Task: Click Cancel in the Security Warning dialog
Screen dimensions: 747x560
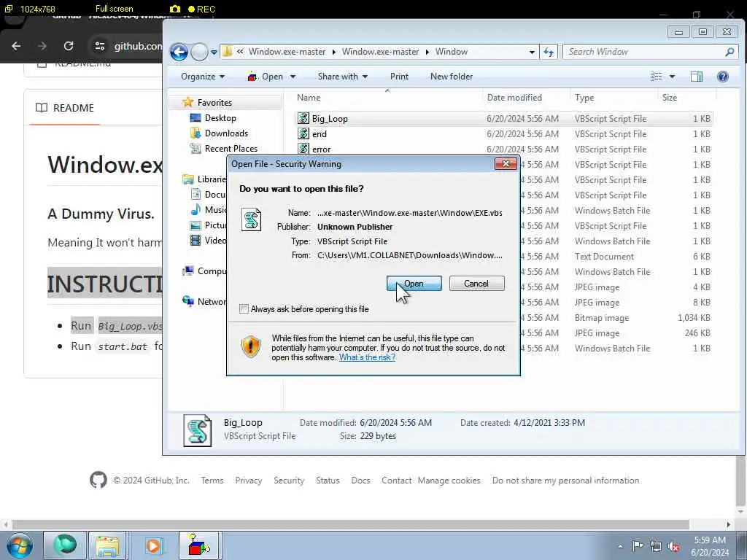Action: click(x=476, y=284)
